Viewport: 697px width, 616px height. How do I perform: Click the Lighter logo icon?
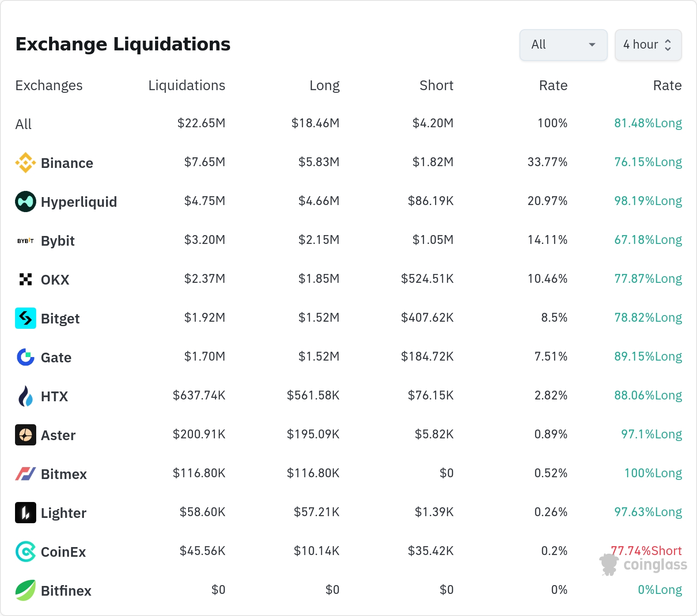(x=26, y=513)
